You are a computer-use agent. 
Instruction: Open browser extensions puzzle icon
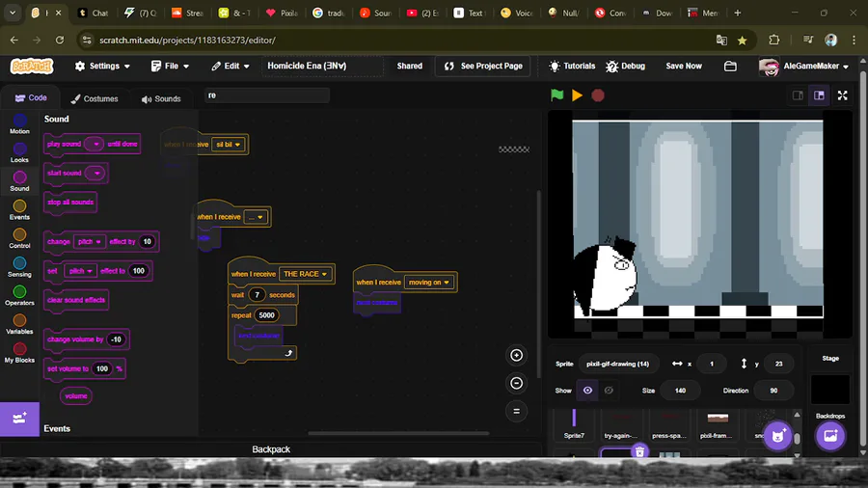[773, 41]
